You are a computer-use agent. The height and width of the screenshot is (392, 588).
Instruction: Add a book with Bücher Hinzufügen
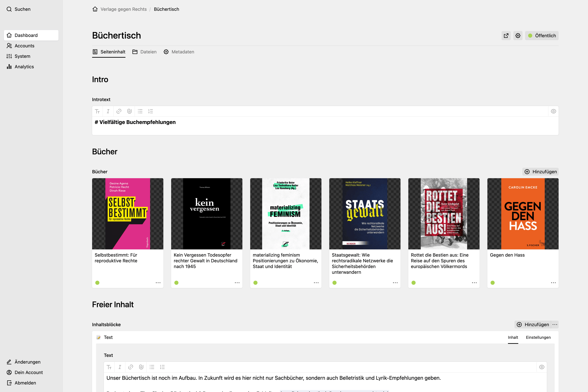pyautogui.click(x=540, y=171)
